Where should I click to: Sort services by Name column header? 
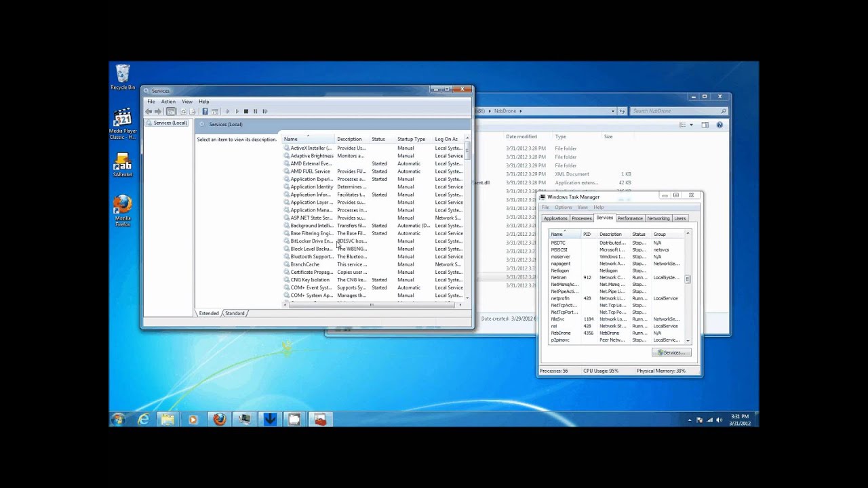309,139
